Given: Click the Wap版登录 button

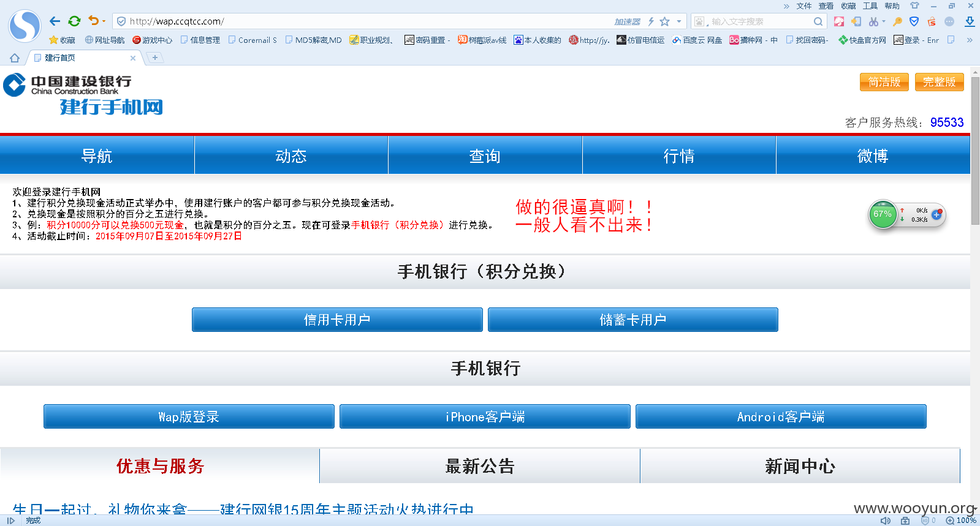Looking at the screenshot, I should coord(189,416).
